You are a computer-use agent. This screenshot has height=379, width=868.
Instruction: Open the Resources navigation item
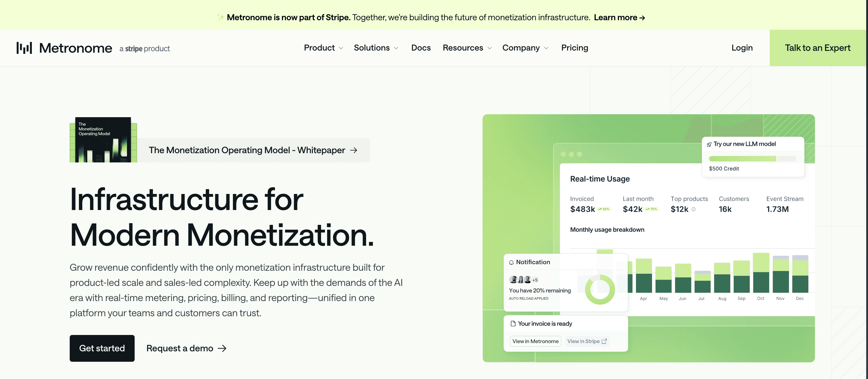pyautogui.click(x=463, y=48)
